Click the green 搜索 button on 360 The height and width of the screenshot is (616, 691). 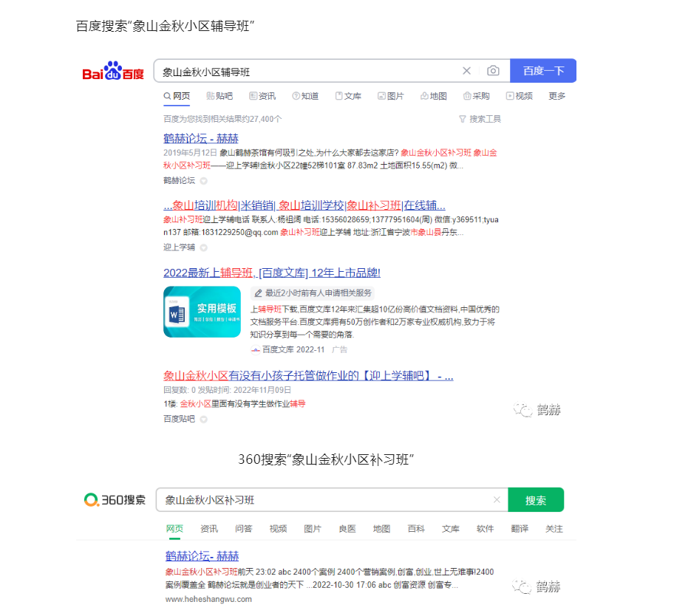(535, 499)
